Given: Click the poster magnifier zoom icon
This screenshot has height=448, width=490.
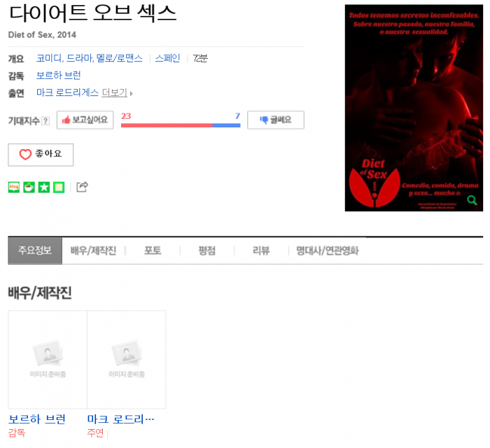Looking at the screenshot, I should 472,200.
